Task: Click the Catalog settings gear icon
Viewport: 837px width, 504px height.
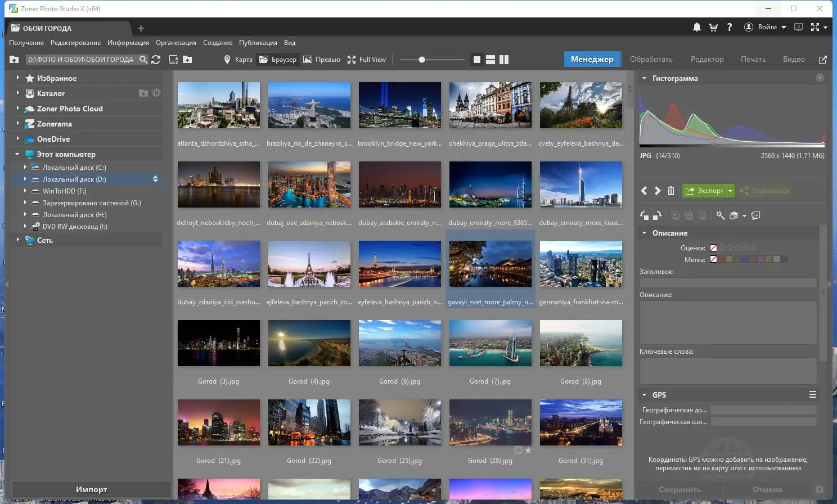Action: click(x=156, y=93)
